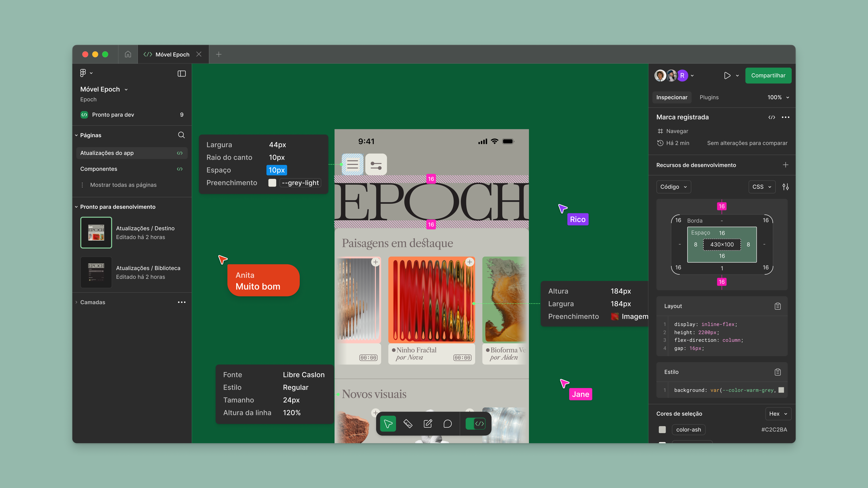Screen dimensions: 868x488
Task: Select the Comment bubble tool
Action: [x=448, y=424]
